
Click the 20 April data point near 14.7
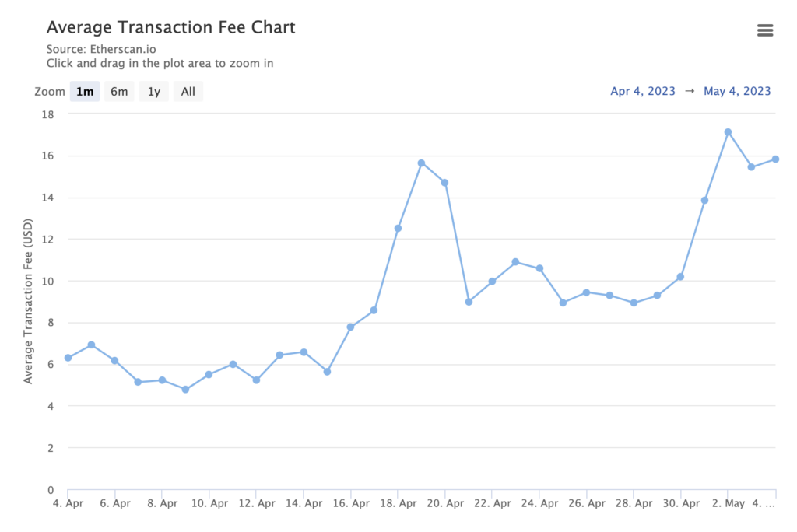pyautogui.click(x=444, y=183)
